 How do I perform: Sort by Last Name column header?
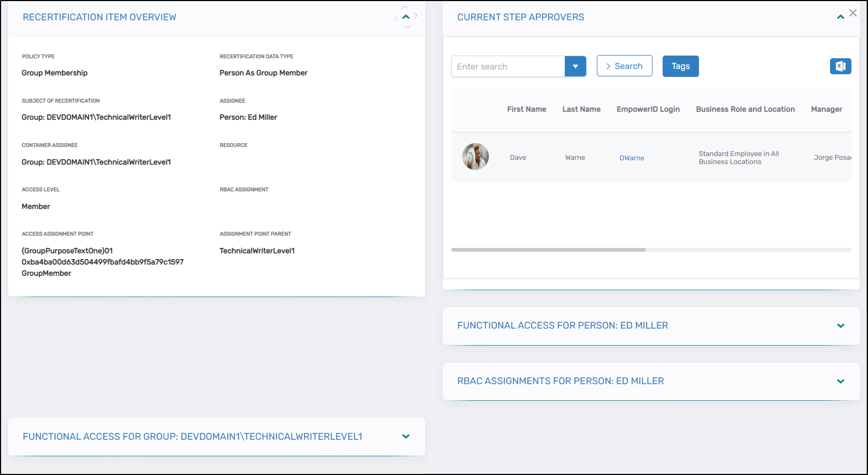(581, 109)
